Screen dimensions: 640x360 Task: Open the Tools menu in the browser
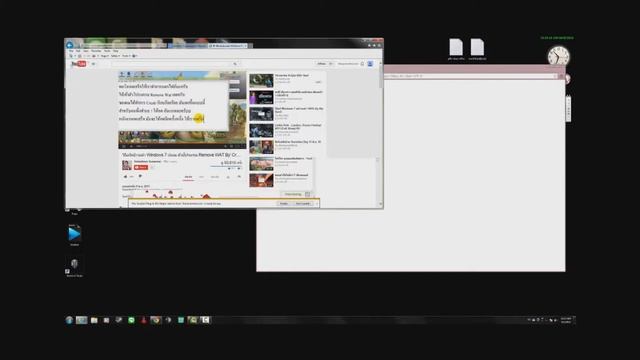[107, 51]
